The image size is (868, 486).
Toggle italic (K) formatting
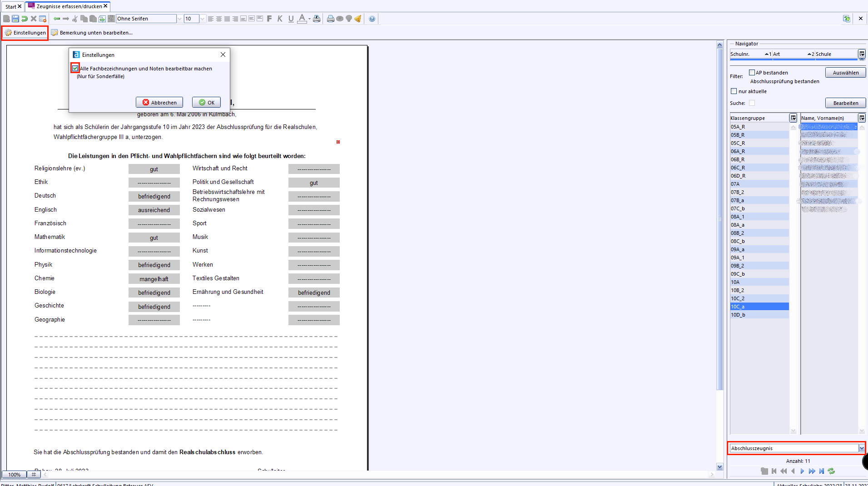[280, 19]
